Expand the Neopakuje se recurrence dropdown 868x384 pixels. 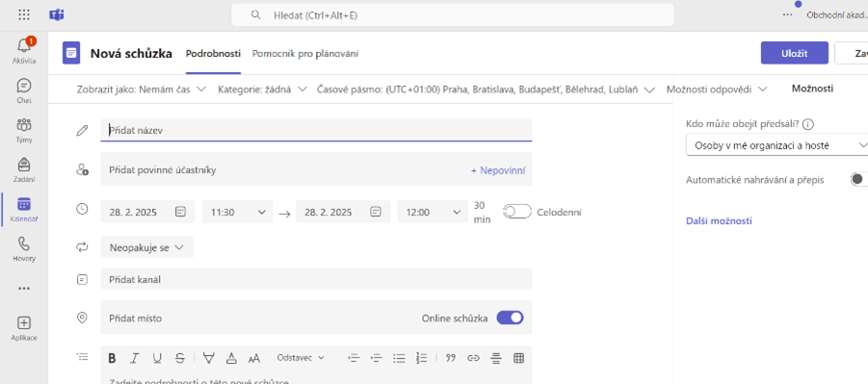147,247
